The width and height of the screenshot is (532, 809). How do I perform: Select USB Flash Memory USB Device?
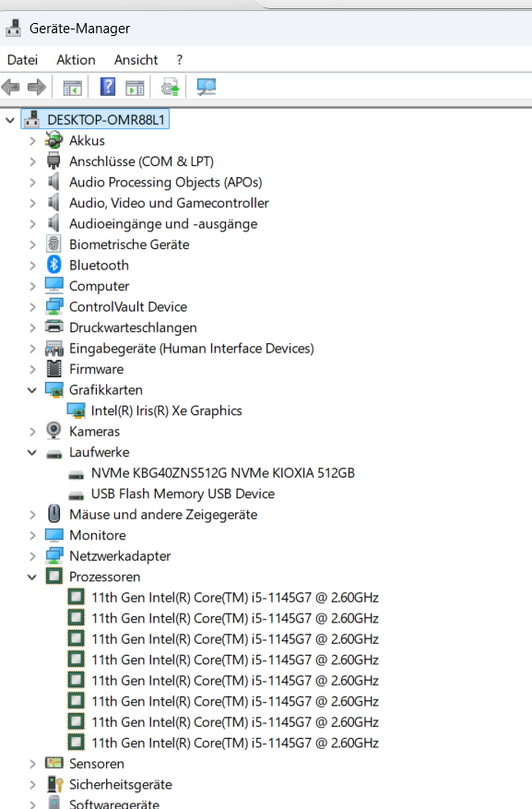point(183,494)
